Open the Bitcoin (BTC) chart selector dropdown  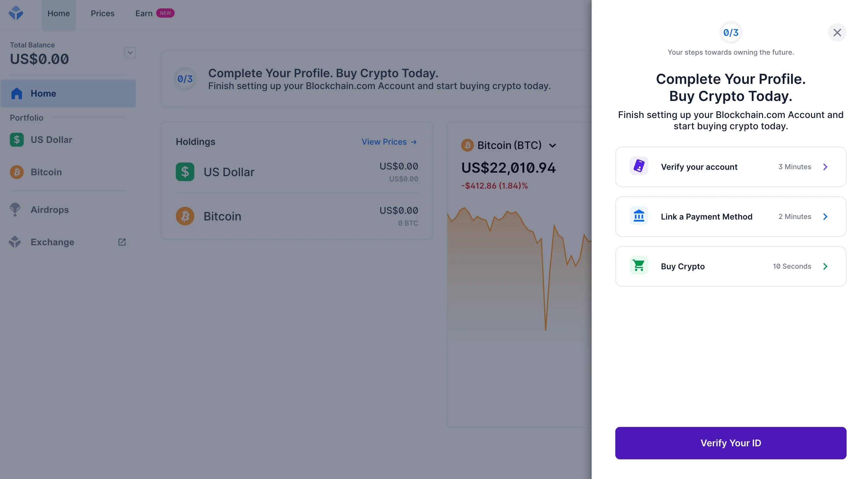point(552,145)
